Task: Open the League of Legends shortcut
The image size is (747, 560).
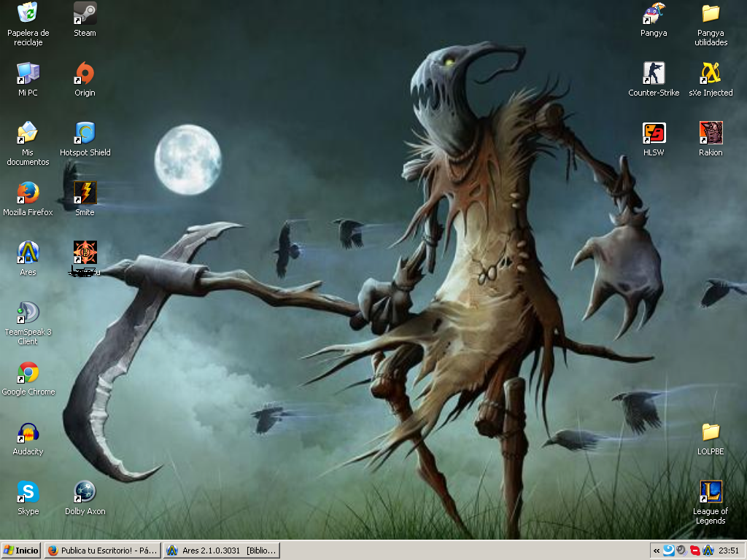Action: click(x=711, y=491)
